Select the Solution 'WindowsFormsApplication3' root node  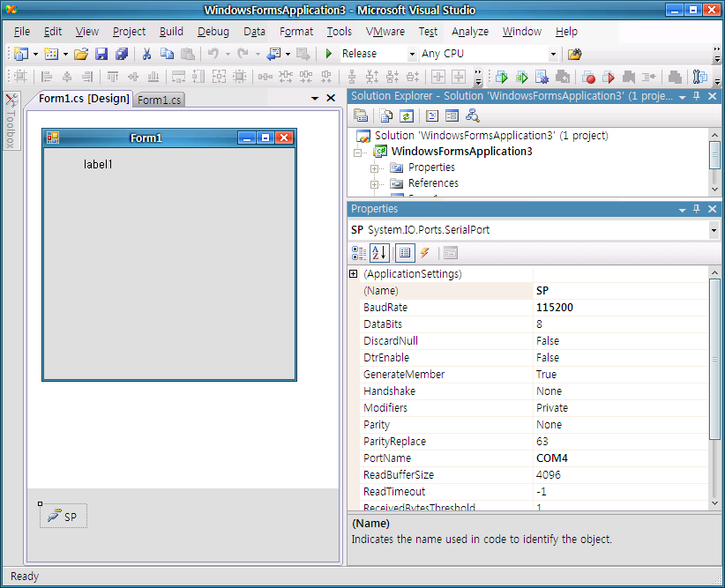coord(491,136)
